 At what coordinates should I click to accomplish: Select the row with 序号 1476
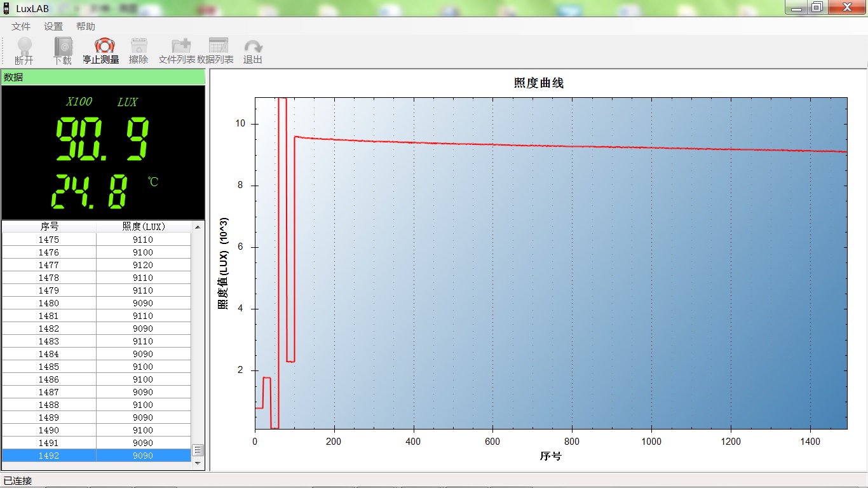[x=97, y=252]
